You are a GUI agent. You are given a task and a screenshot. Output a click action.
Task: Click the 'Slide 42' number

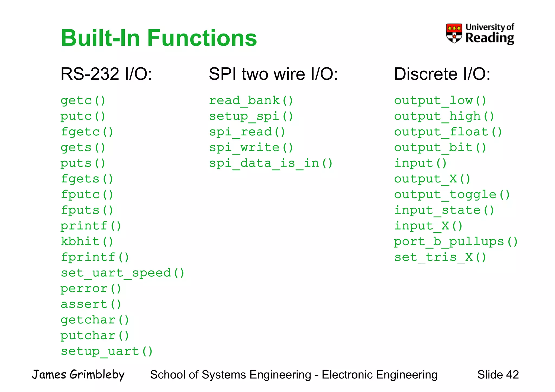click(498, 375)
